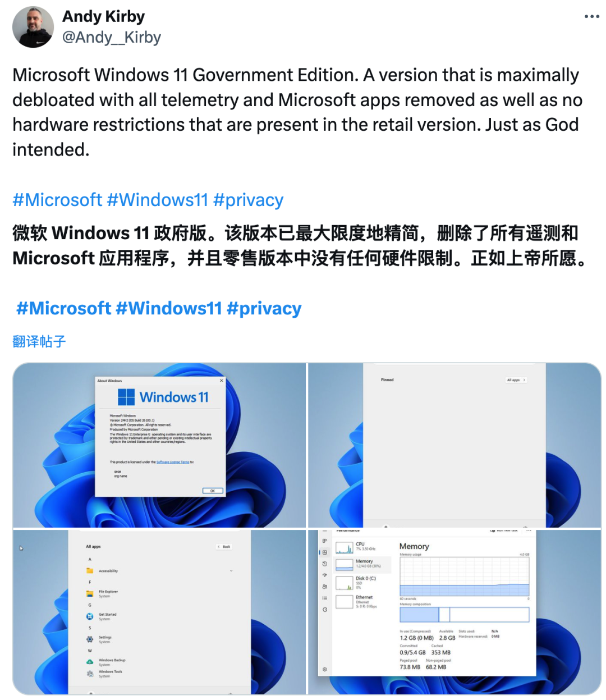Open the three-dot more options menu
The image size is (606, 700).
click(x=591, y=17)
